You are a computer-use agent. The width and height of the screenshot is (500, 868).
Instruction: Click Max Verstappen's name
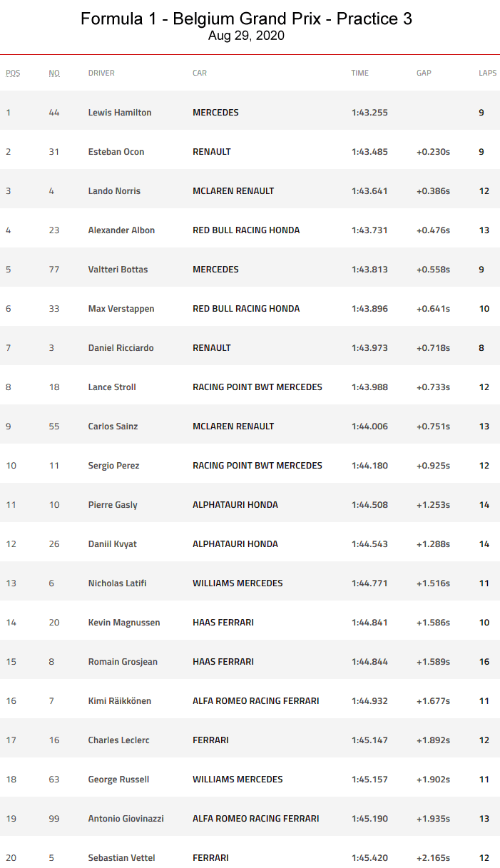(121, 309)
